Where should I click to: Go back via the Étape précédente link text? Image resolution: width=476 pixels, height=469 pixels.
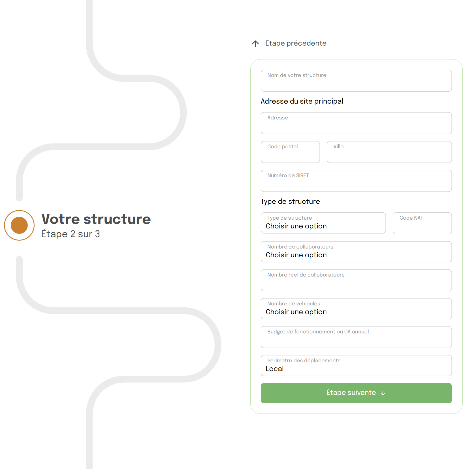[296, 43]
